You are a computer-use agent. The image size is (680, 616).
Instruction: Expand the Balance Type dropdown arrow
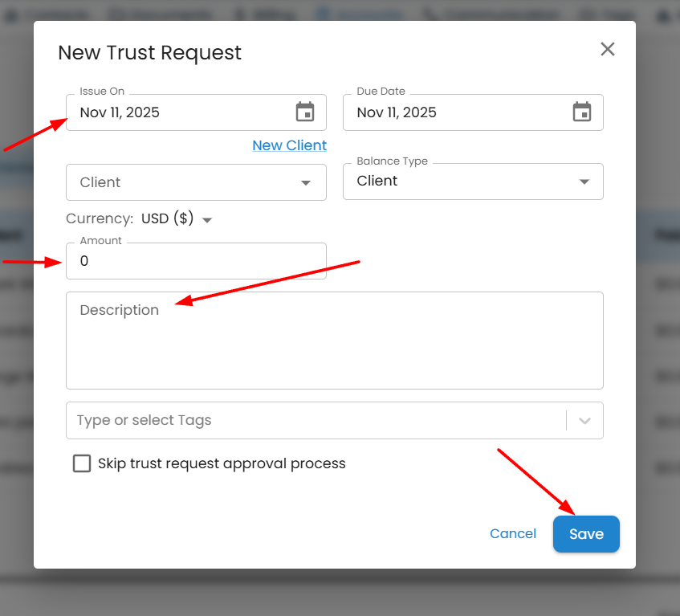click(x=584, y=182)
